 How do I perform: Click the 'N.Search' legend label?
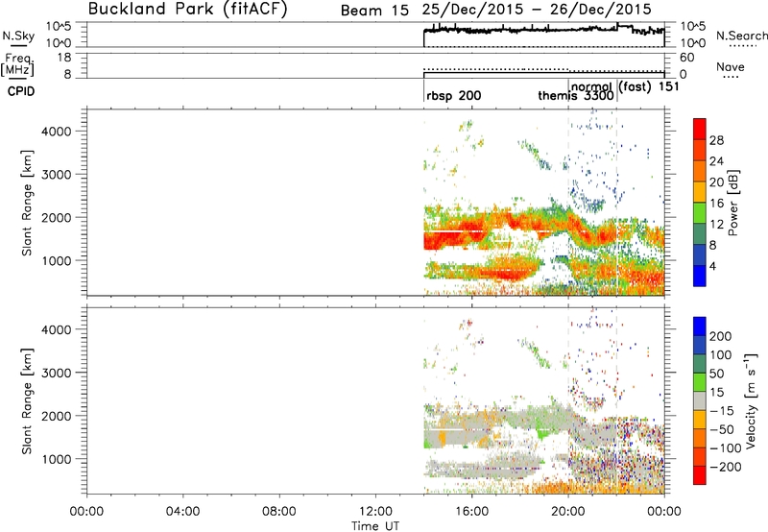[x=741, y=36]
